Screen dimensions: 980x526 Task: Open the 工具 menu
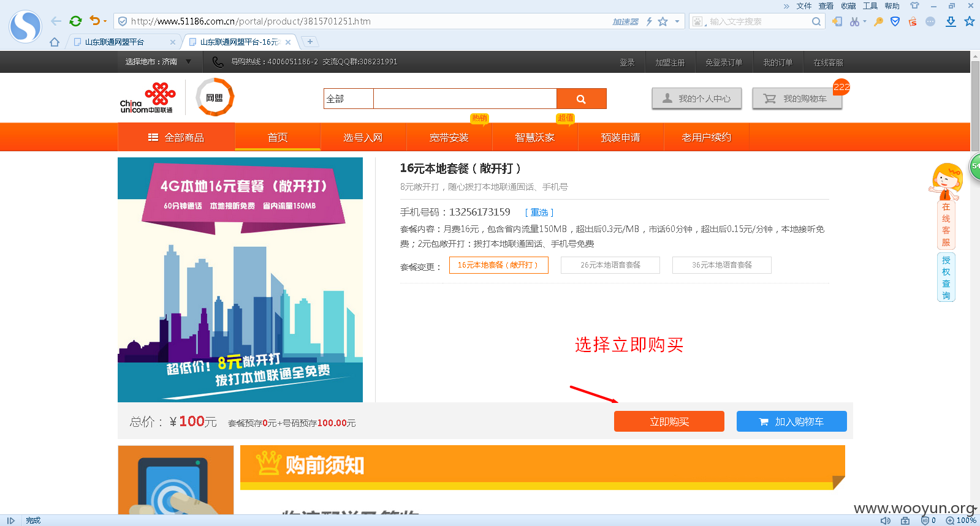click(x=870, y=6)
